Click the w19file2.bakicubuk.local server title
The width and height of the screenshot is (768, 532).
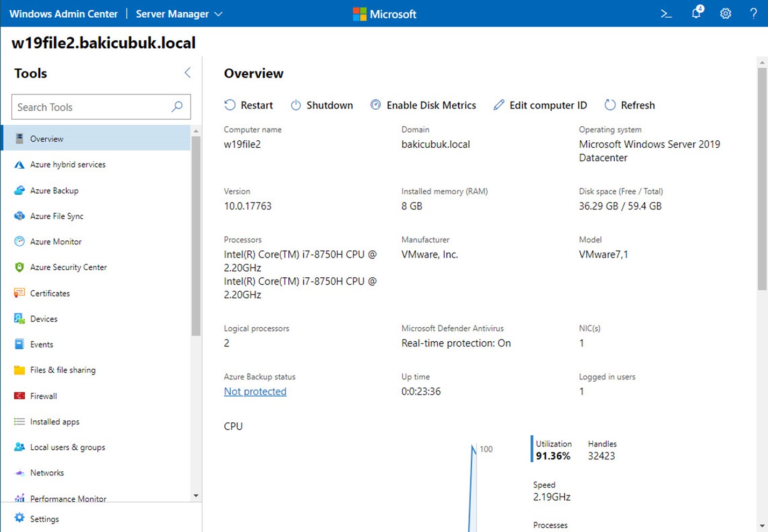[104, 43]
